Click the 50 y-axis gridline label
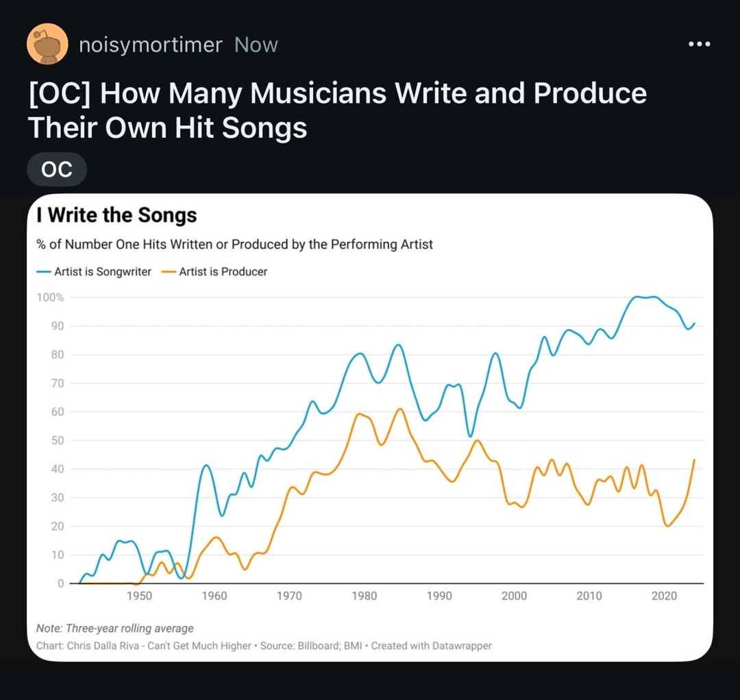 coord(57,441)
